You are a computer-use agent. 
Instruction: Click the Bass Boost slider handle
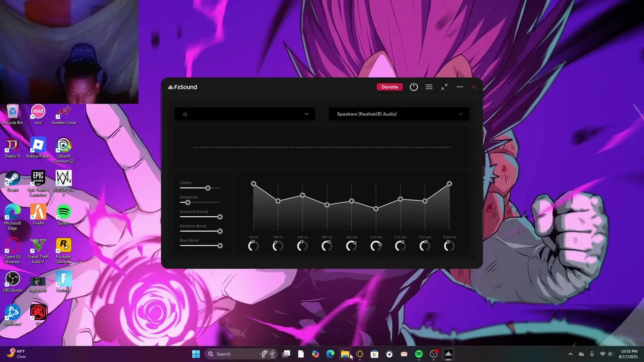[x=220, y=245]
